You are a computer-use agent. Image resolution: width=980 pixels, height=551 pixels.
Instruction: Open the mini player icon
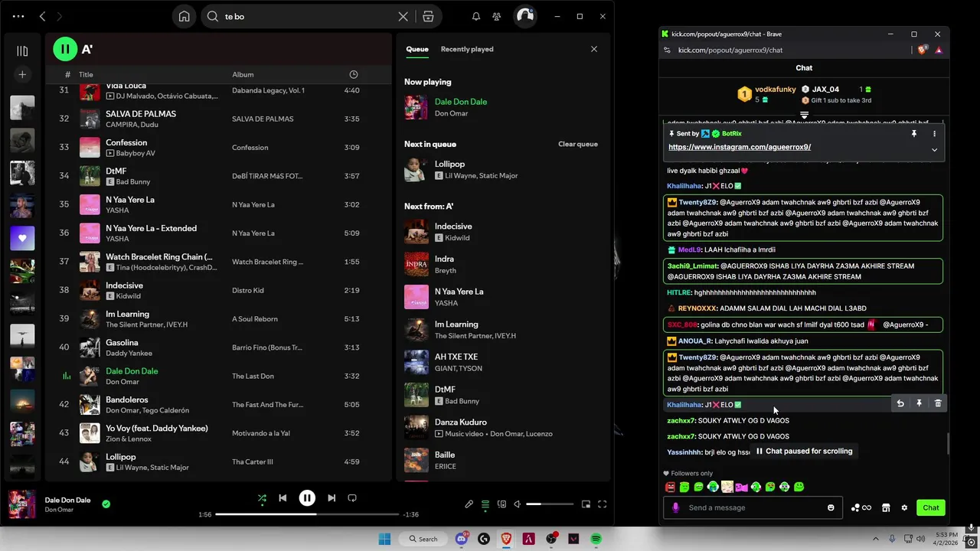(586, 504)
